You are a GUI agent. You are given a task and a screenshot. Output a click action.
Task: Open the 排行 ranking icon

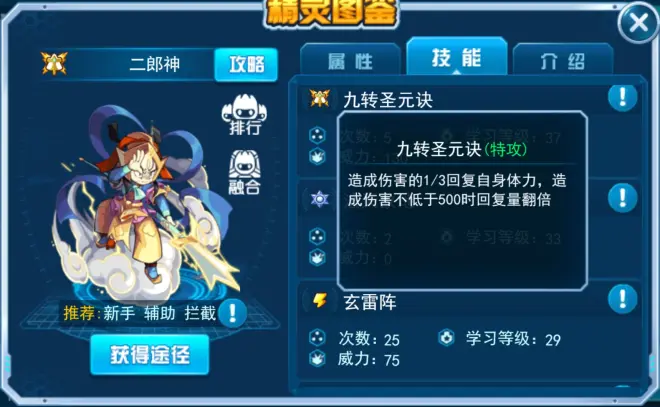coord(245,114)
